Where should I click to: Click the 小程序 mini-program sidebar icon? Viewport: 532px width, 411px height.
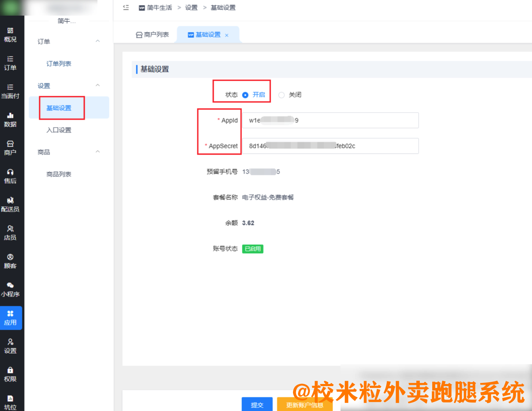(x=11, y=289)
